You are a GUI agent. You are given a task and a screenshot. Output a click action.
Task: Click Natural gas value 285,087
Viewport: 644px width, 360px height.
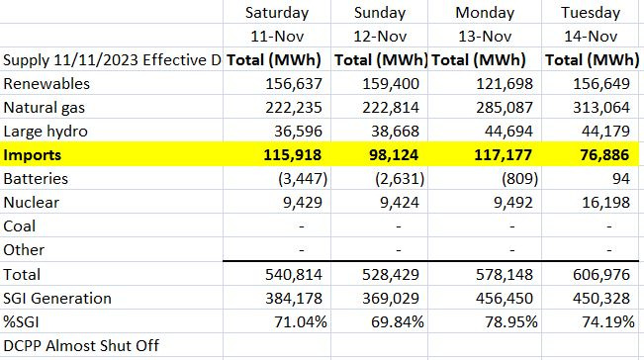point(505,107)
